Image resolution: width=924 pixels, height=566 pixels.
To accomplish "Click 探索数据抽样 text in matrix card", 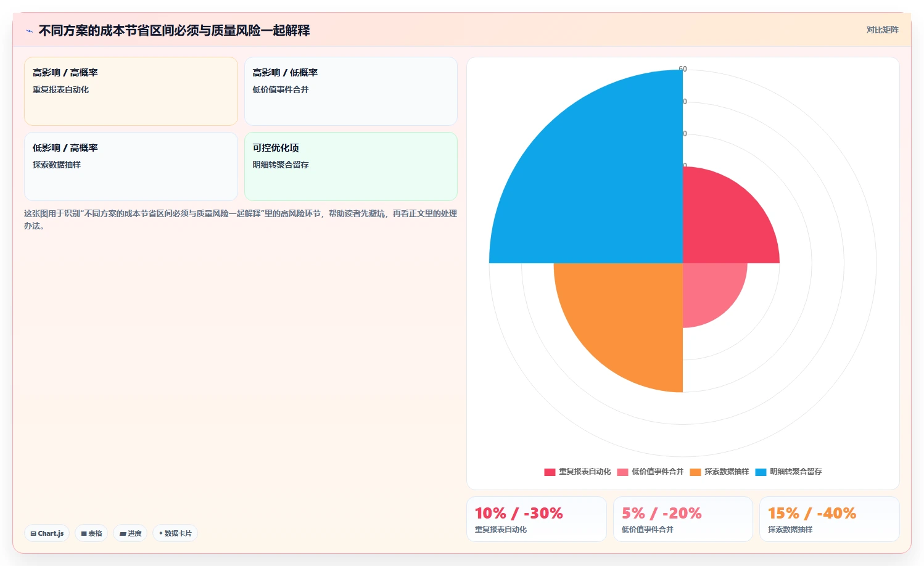I will click(57, 165).
